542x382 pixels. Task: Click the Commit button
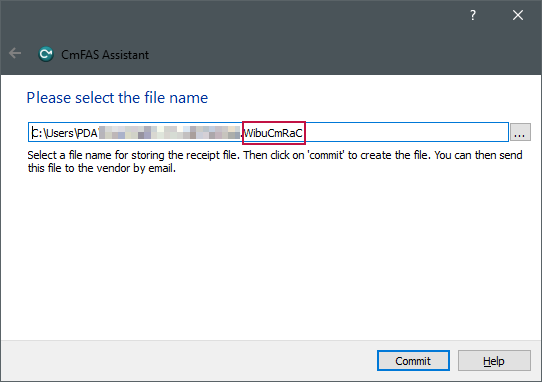click(413, 361)
